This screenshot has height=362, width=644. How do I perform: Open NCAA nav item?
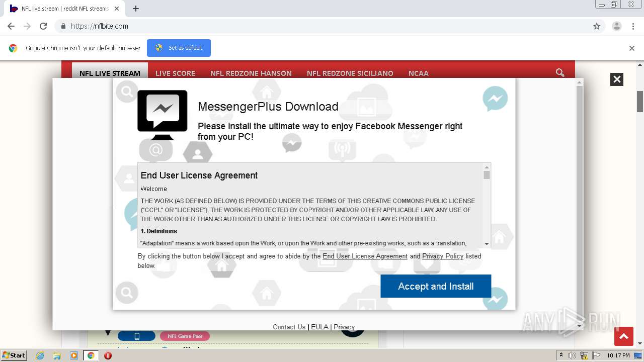click(x=419, y=73)
